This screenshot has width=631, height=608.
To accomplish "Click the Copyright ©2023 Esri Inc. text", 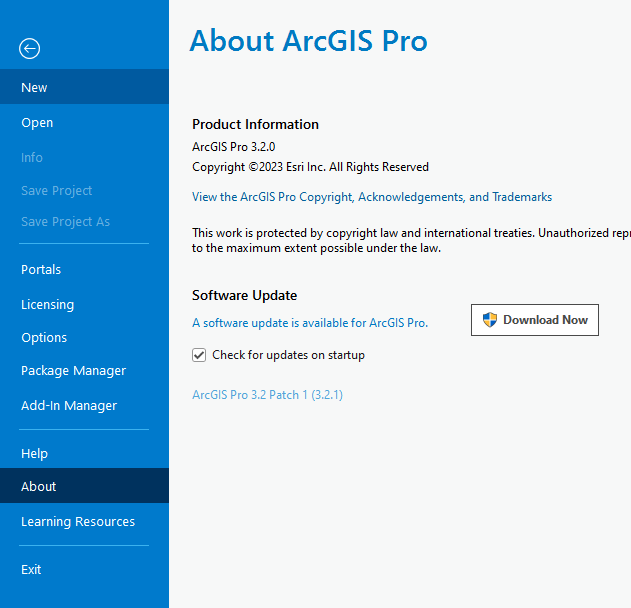I will (x=310, y=167).
